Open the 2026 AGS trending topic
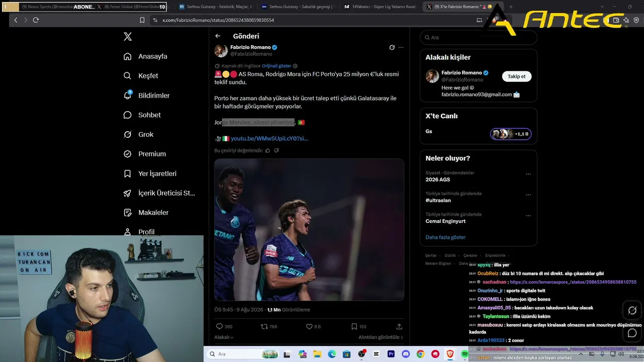Screen dimensions: 644x362 pyautogui.click(x=438, y=179)
